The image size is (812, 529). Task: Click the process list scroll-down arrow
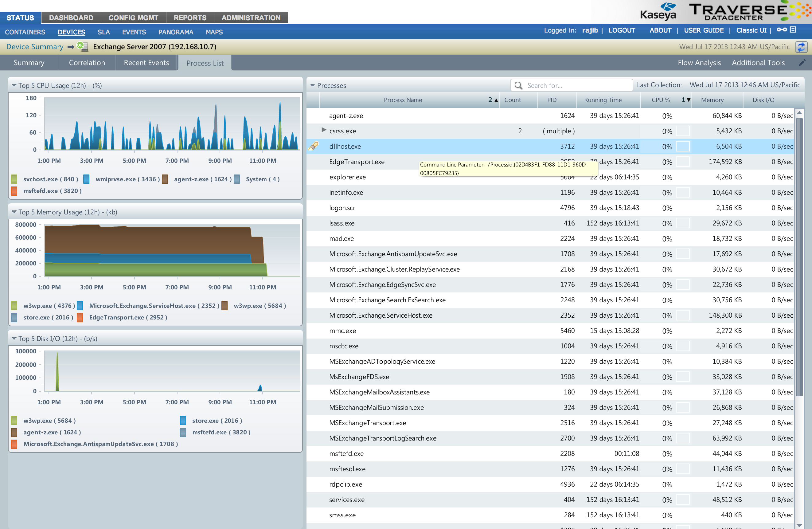click(x=799, y=525)
